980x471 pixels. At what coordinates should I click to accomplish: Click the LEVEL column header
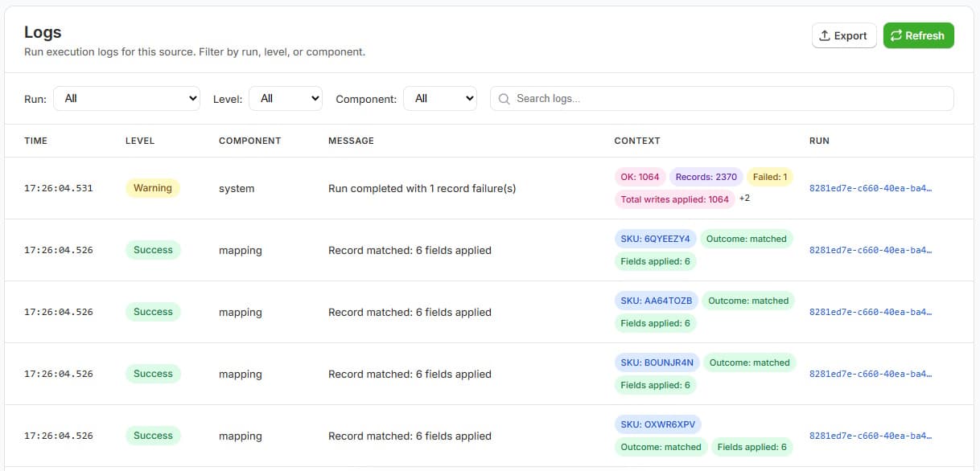click(x=140, y=141)
